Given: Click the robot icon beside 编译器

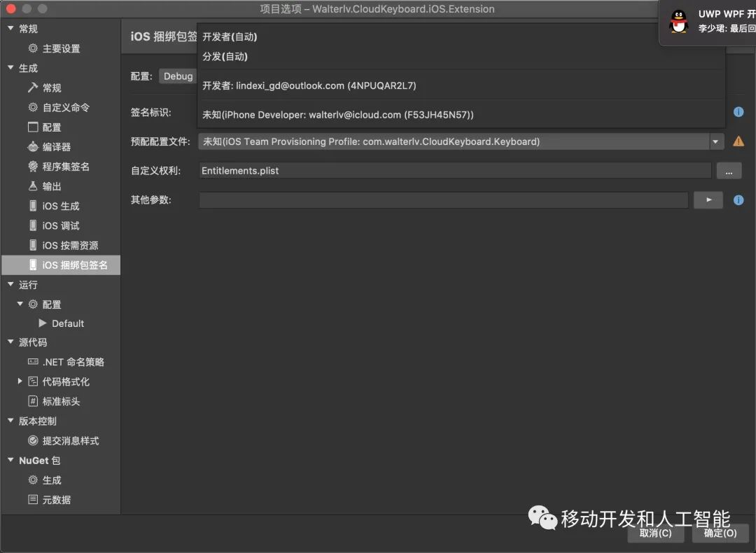Looking at the screenshot, I should pos(33,146).
